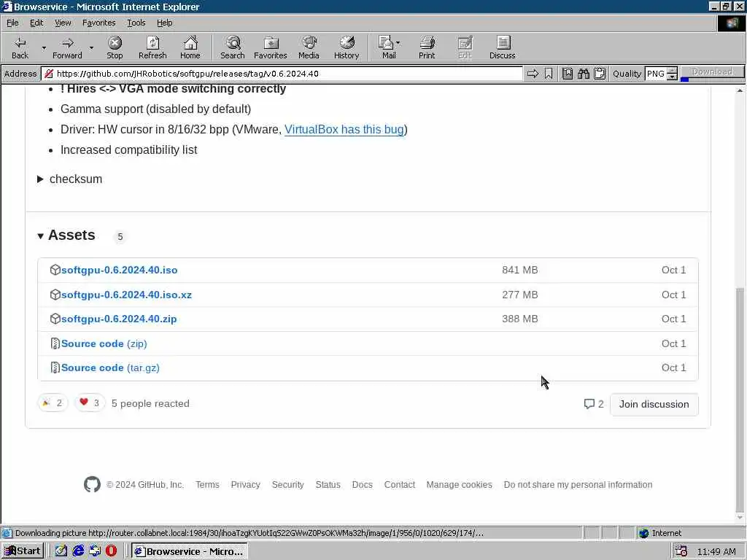Image resolution: width=747 pixels, height=560 pixels.
Task: Decrease the Quality stepper value
Action: [x=672, y=77]
